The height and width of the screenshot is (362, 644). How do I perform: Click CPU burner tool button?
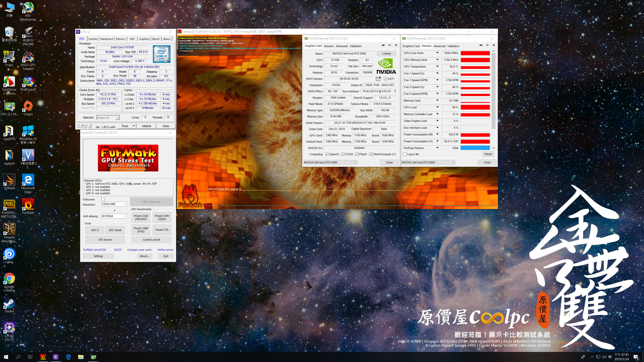click(105, 240)
